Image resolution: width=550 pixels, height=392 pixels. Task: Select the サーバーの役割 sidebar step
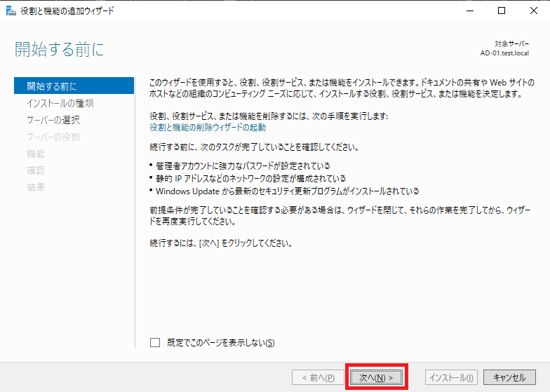pos(53,137)
